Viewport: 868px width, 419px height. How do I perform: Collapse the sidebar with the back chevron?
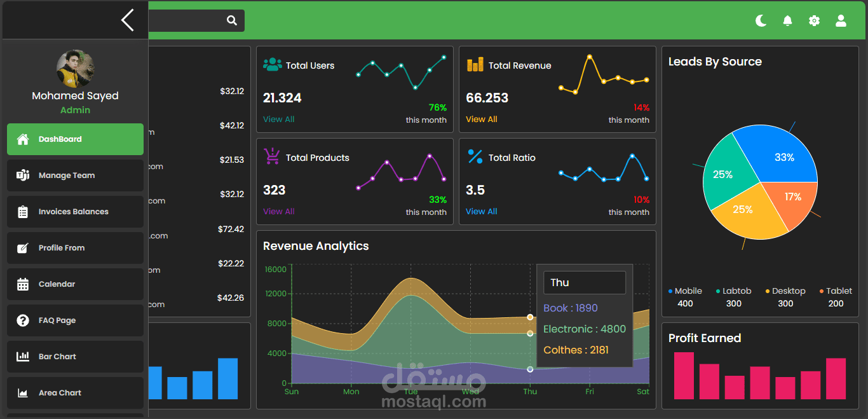128,20
